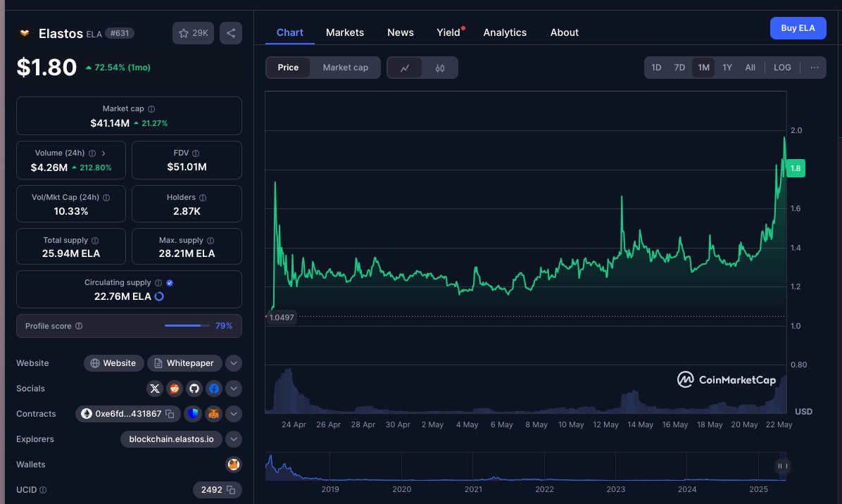The image size is (842, 504).
Task: Open Max. supply info icon
Action: pos(210,241)
